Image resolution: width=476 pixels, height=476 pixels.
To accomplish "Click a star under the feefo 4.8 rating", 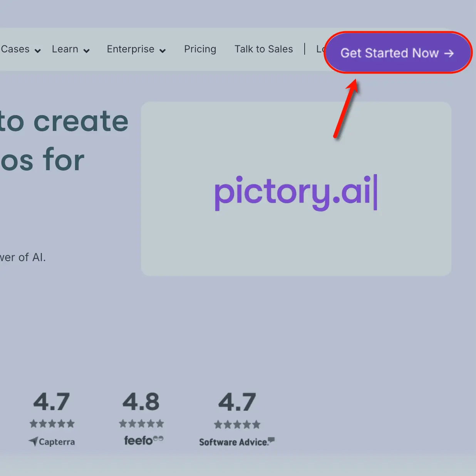I will [x=141, y=424].
